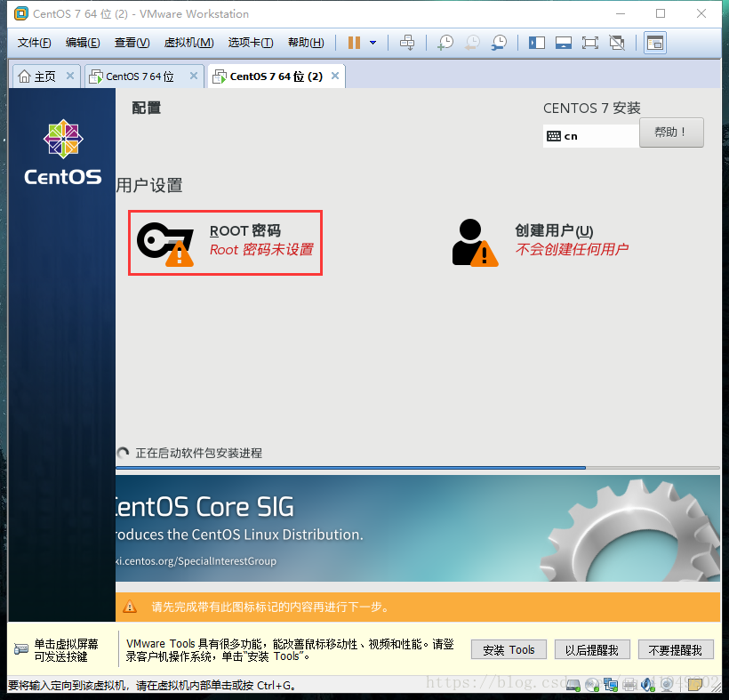This screenshot has height=700, width=729.
Task: Click the 帮助！ button in installer
Action: tap(671, 133)
